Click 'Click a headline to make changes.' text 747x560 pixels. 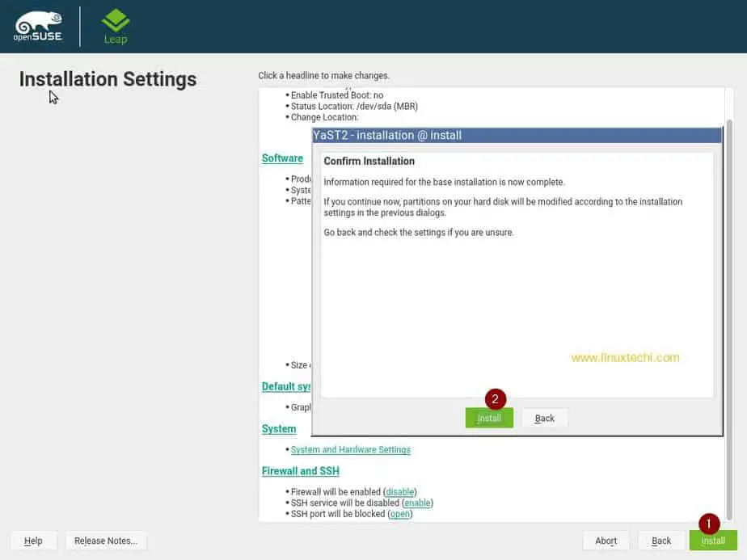[x=324, y=75]
